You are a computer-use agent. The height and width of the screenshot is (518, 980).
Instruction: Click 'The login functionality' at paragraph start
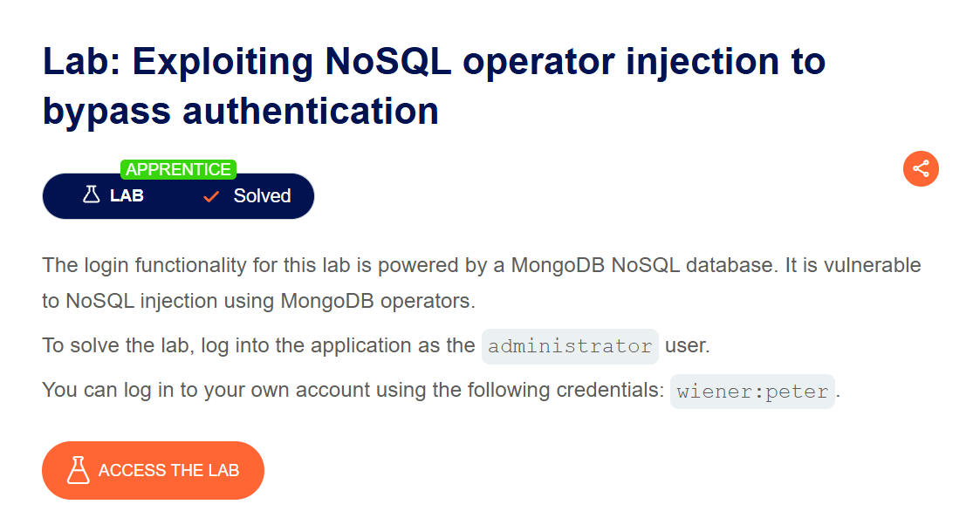pos(134,264)
